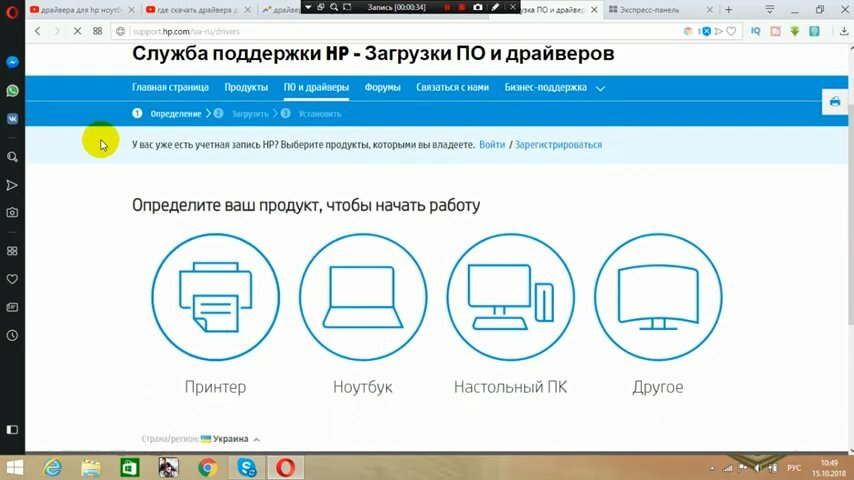Click the Войти sign-in link
854x480 pixels.
click(x=492, y=145)
